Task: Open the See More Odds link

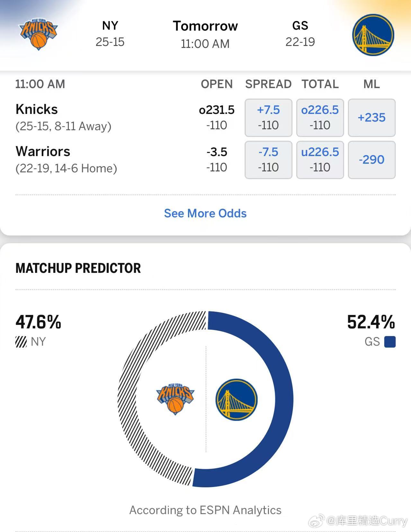Action: pos(205,213)
